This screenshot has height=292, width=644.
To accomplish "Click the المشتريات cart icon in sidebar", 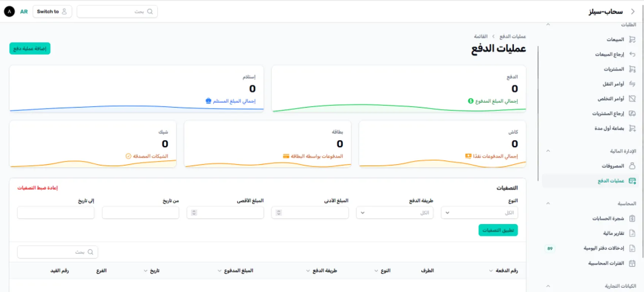I will click(633, 69).
